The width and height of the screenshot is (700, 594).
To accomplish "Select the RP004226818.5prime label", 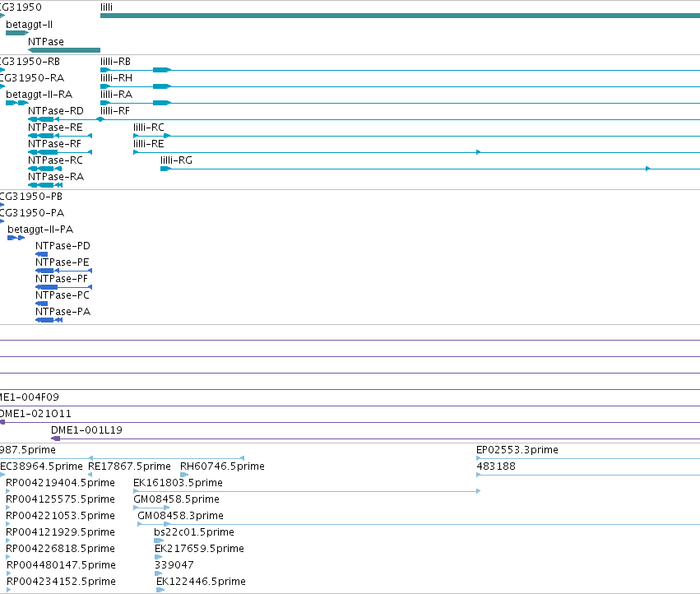I will [60, 549].
